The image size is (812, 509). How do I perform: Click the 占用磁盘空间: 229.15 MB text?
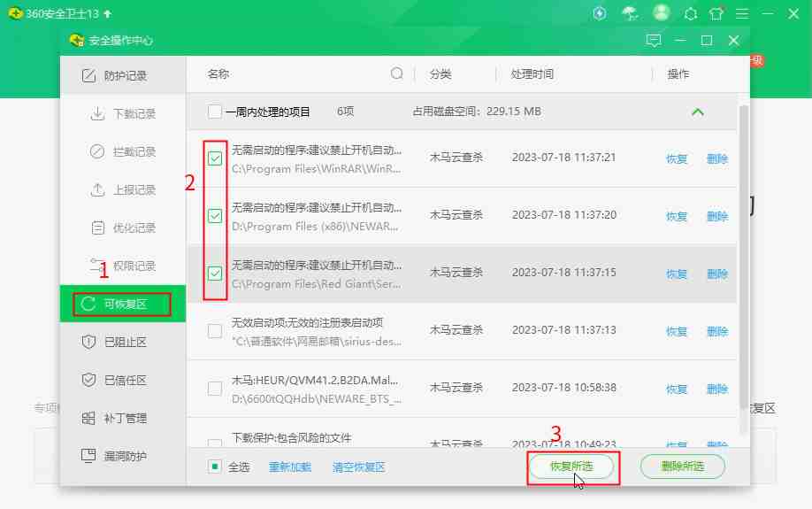[x=477, y=112]
